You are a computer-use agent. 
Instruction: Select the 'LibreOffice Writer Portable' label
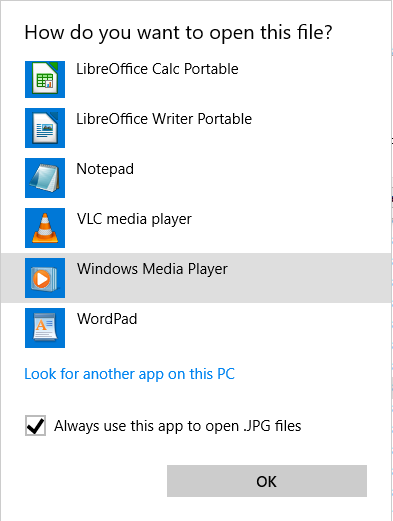[164, 119]
